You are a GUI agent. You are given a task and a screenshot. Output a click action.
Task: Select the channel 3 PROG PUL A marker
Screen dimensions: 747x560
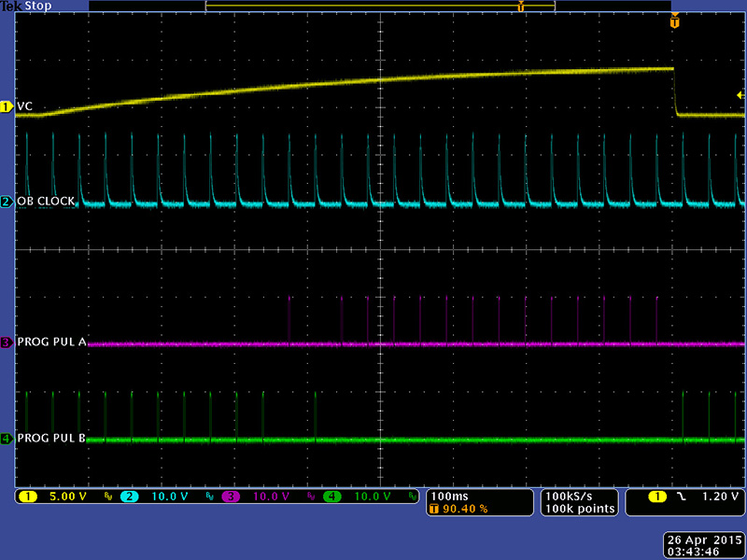click(x=6, y=343)
